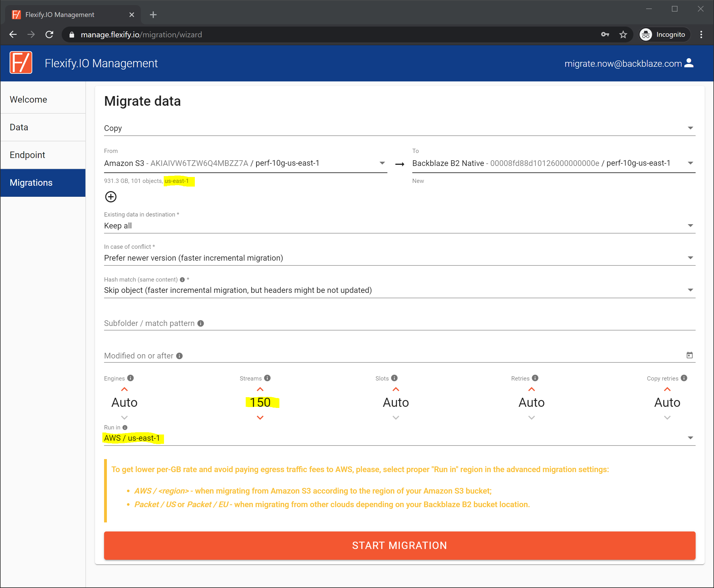Show Streams info icon
The height and width of the screenshot is (588, 714).
(267, 378)
